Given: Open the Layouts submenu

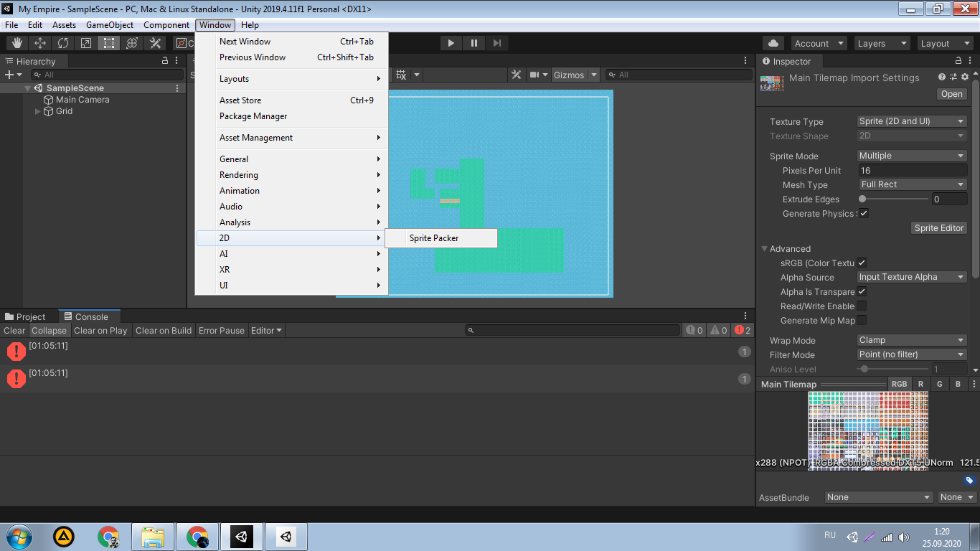Looking at the screenshot, I should (291, 79).
